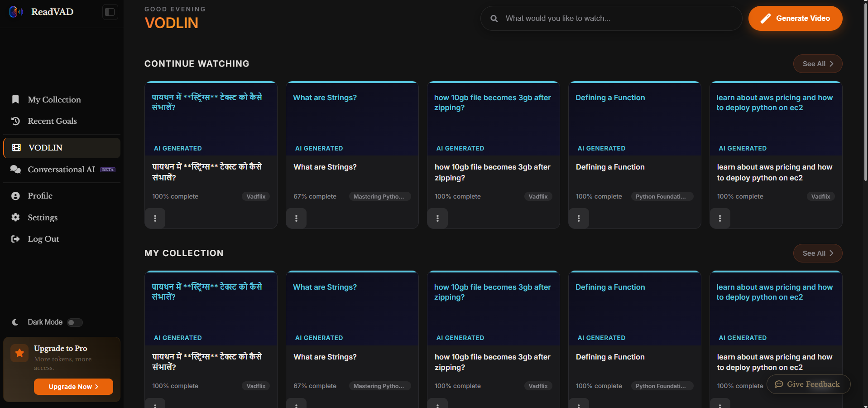Screen dimensions: 868x408
Task: Open options menu for Hindi strings card in Continue Watching
Action: (155, 218)
